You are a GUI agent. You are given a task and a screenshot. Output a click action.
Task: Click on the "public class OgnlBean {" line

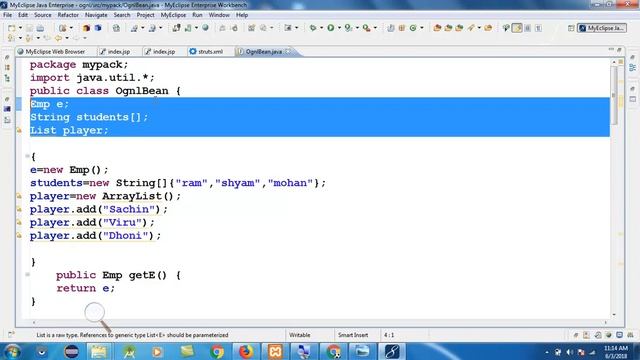coord(105,91)
